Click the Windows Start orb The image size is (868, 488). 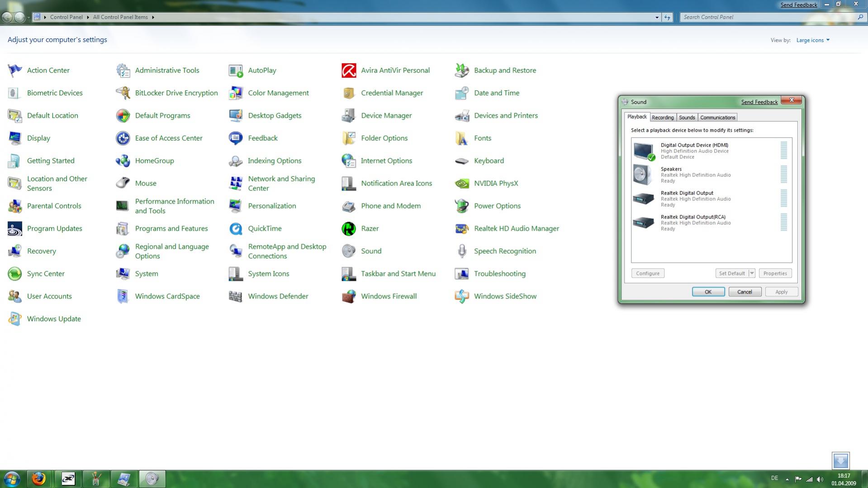click(x=12, y=479)
